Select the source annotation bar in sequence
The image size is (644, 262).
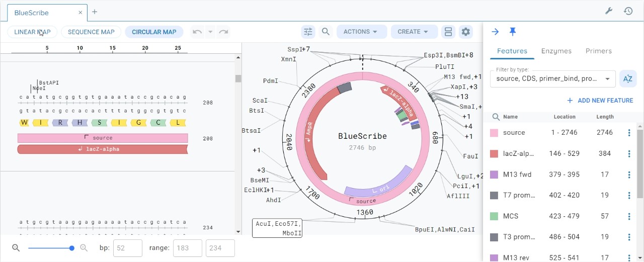tap(103, 138)
